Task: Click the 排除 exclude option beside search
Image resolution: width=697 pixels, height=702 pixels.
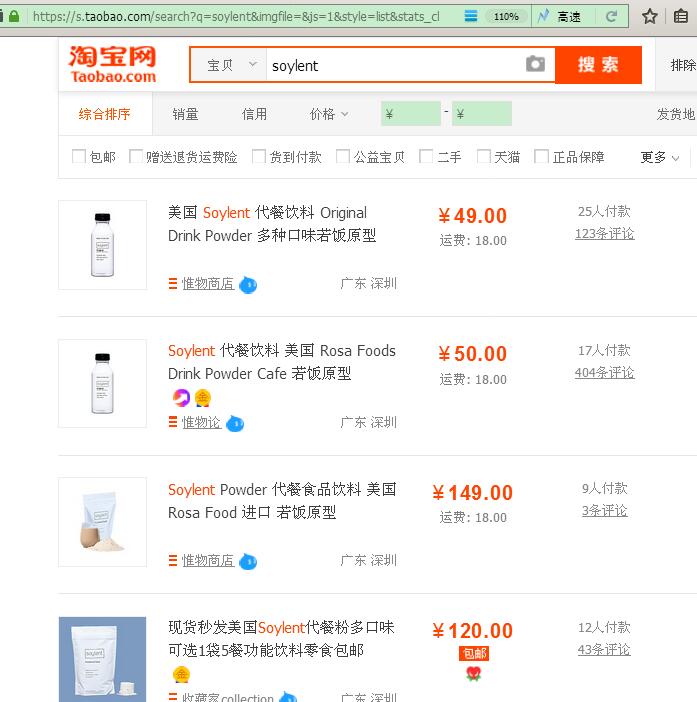Action: point(683,65)
